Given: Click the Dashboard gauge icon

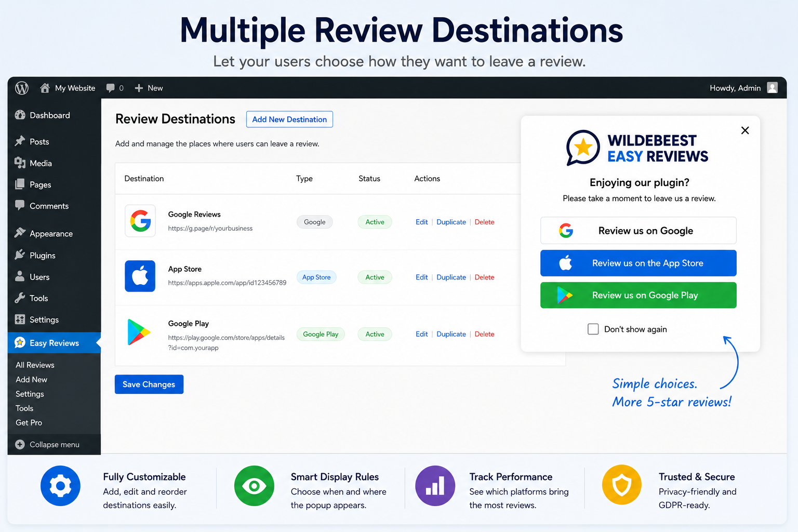Looking at the screenshot, I should click(20, 115).
